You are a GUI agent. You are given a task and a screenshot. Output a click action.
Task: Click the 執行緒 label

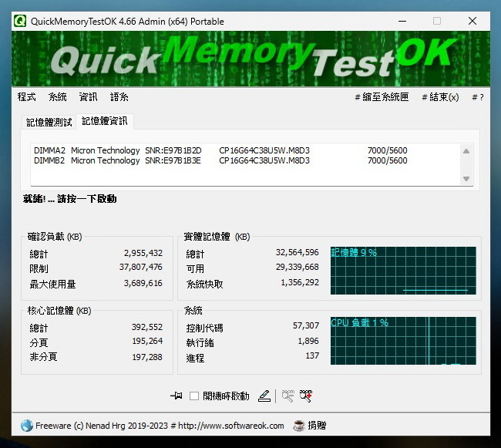tap(200, 343)
